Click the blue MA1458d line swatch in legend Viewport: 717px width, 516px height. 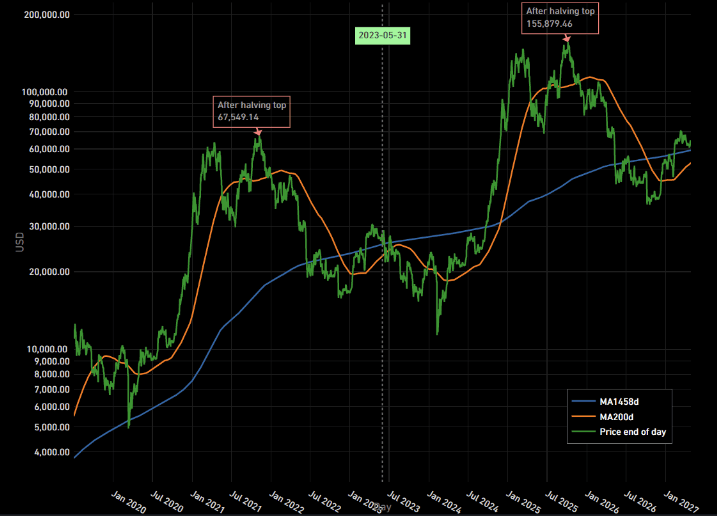click(x=583, y=400)
